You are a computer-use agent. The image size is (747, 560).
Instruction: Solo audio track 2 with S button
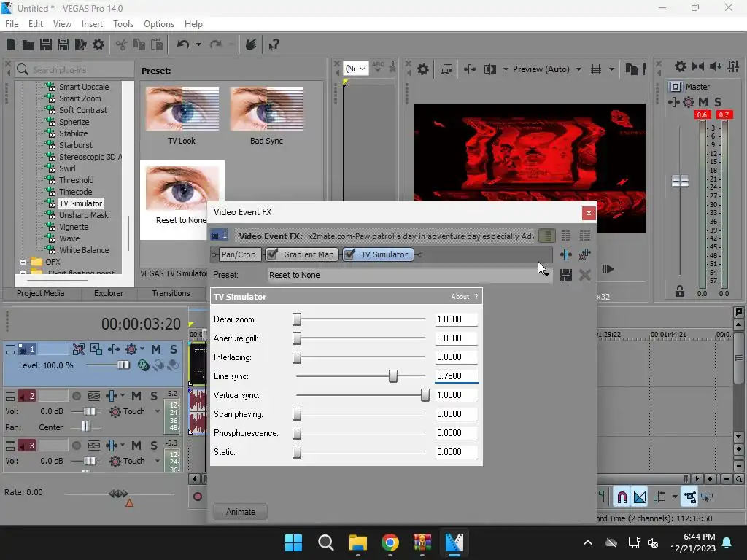click(x=154, y=396)
